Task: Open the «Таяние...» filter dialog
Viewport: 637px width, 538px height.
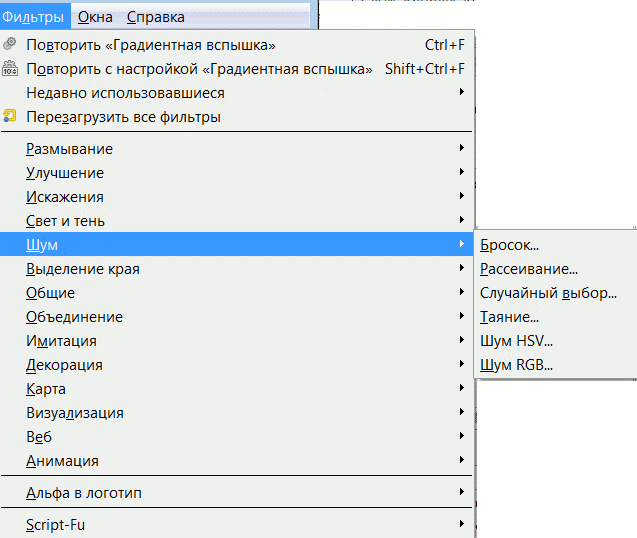Action: (509, 317)
